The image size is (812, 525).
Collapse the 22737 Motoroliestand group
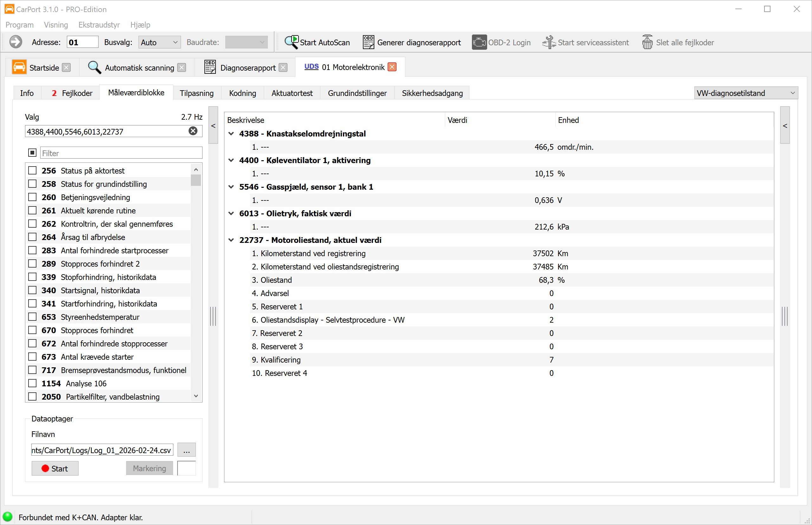point(231,240)
